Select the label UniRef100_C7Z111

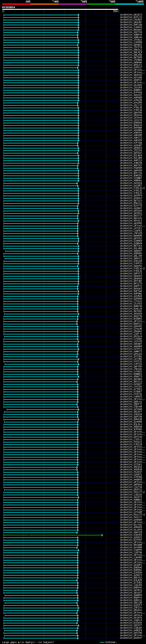(131, 301)
